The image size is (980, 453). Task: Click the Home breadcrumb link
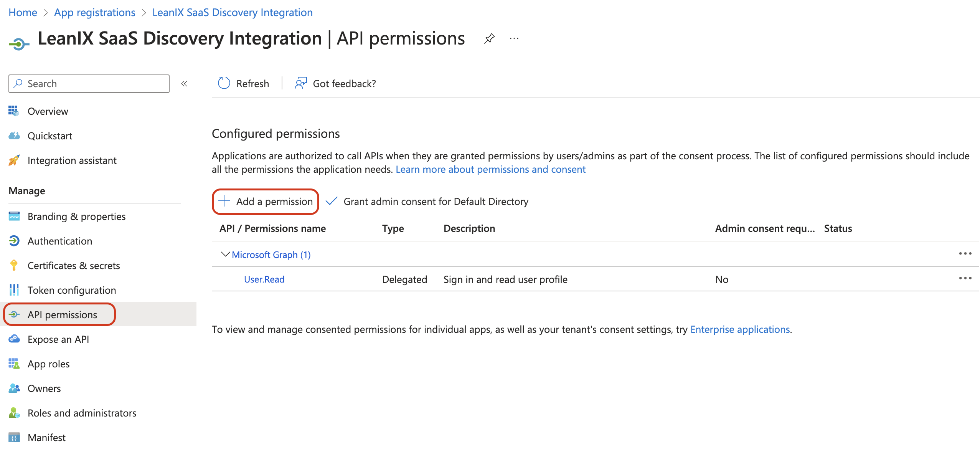coord(23,12)
